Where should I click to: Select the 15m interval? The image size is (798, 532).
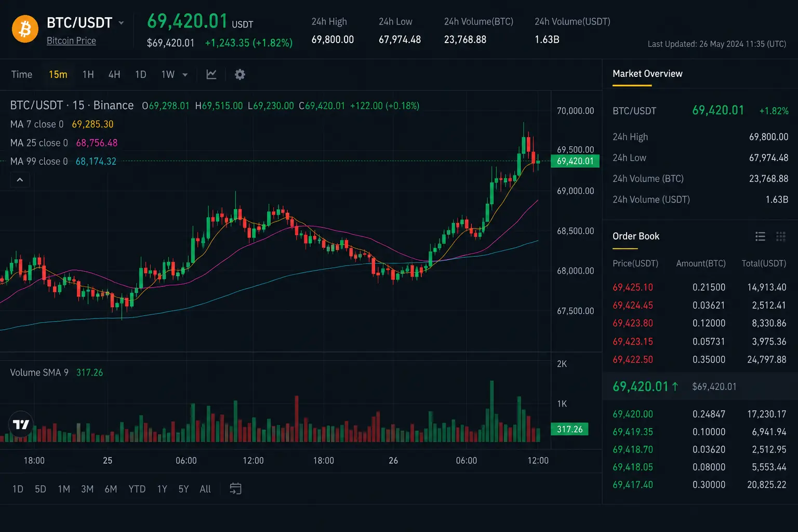coord(58,74)
